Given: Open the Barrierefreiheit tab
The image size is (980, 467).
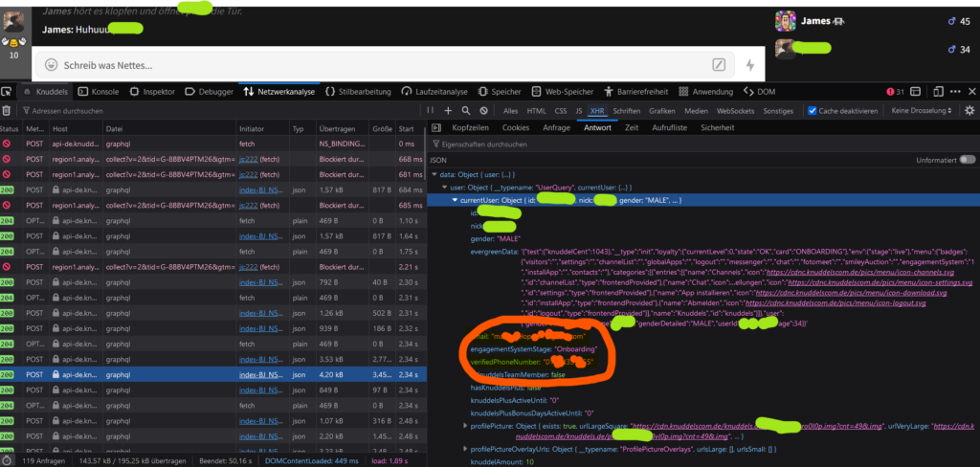Looking at the screenshot, I should click(x=638, y=92).
